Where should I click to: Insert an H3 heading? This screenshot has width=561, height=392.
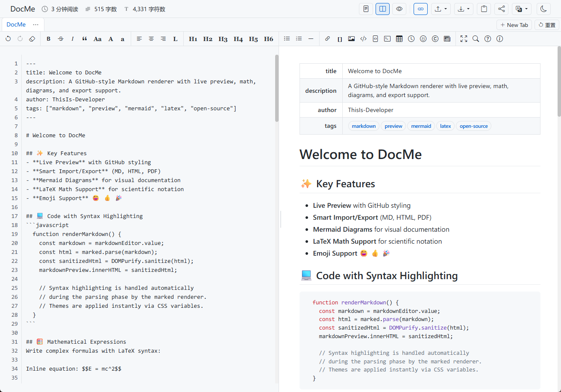pyautogui.click(x=223, y=39)
